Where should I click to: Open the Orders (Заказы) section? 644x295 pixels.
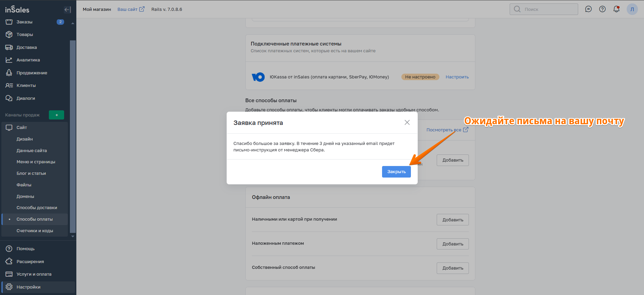(24, 22)
